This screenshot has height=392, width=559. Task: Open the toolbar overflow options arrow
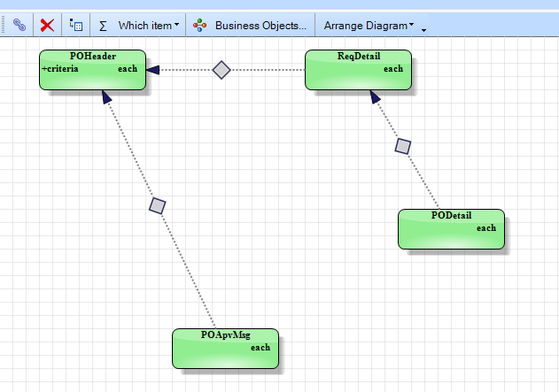coord(423,30)
